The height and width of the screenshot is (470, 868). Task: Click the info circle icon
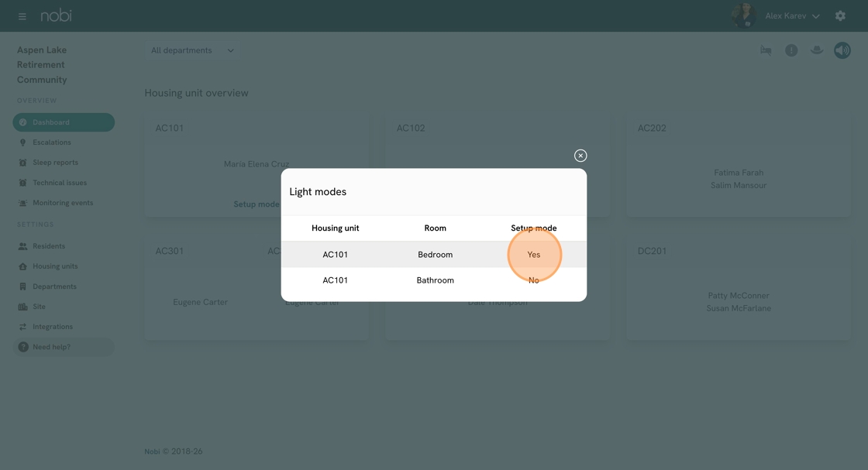[791, 50]
